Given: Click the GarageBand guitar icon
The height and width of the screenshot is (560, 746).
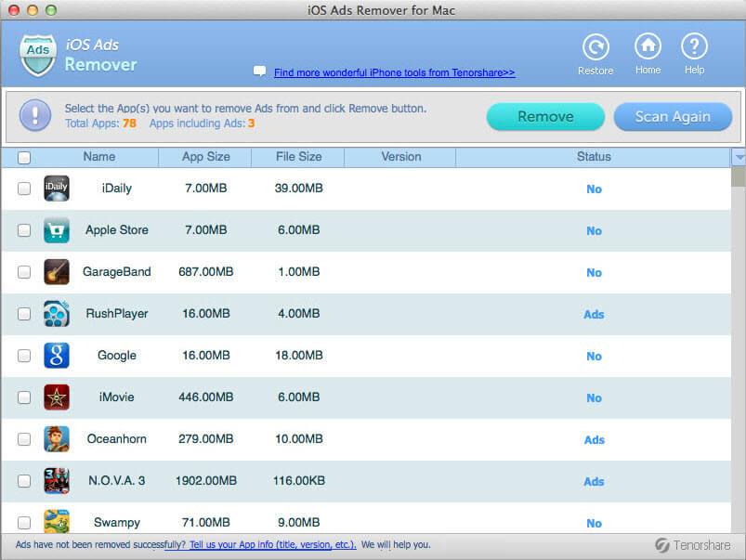Looking at the screenshot, I should 57,272.
